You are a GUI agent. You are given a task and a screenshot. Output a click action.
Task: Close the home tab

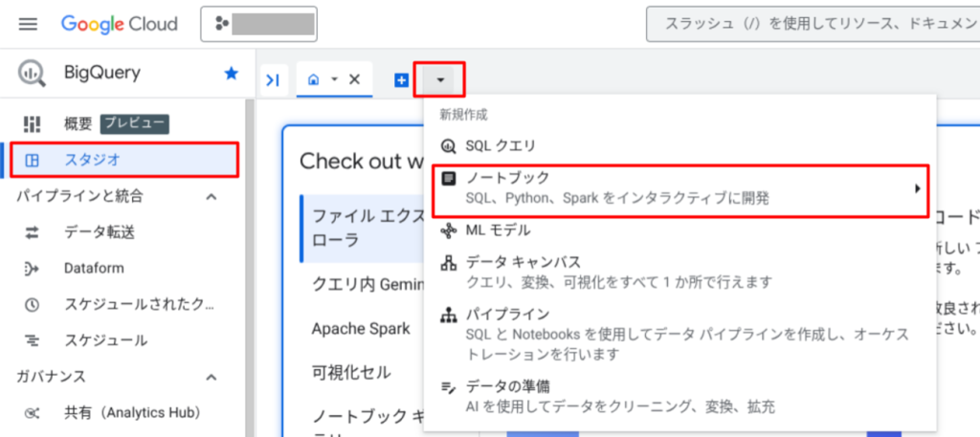[354, 79]
